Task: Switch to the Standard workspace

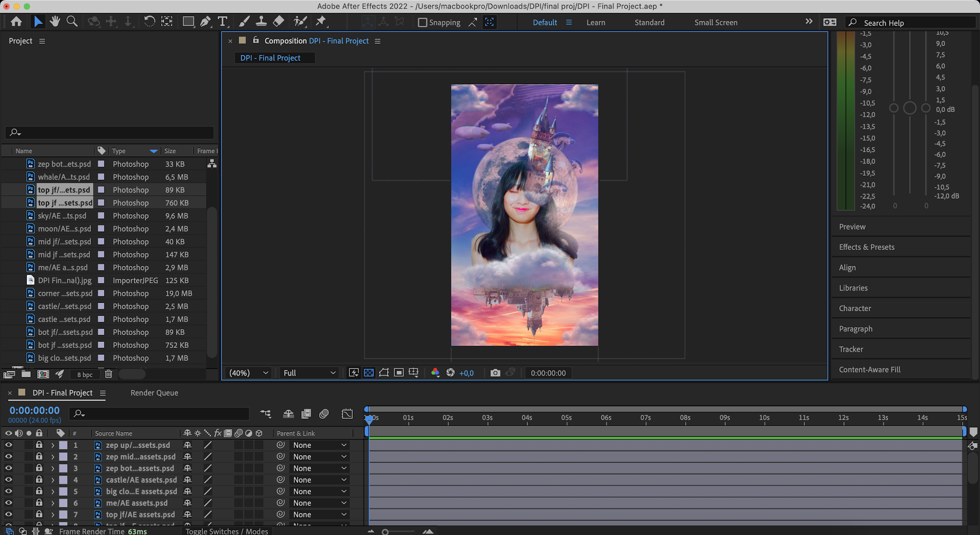Action: click(649, 22)
